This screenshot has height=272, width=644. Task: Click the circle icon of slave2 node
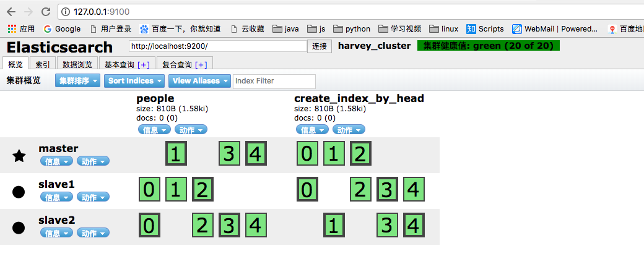coord(19,227)
